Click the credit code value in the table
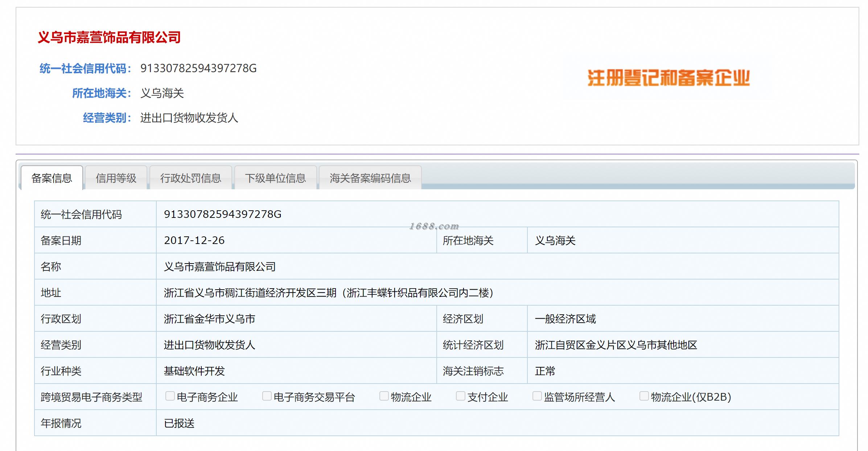868x451 pixels. 222,214
